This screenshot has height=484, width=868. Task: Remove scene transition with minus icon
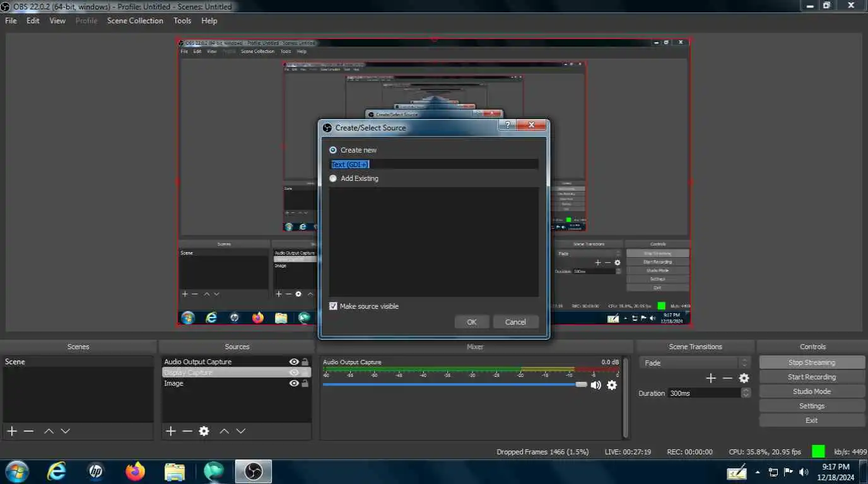tap(727, 378)
